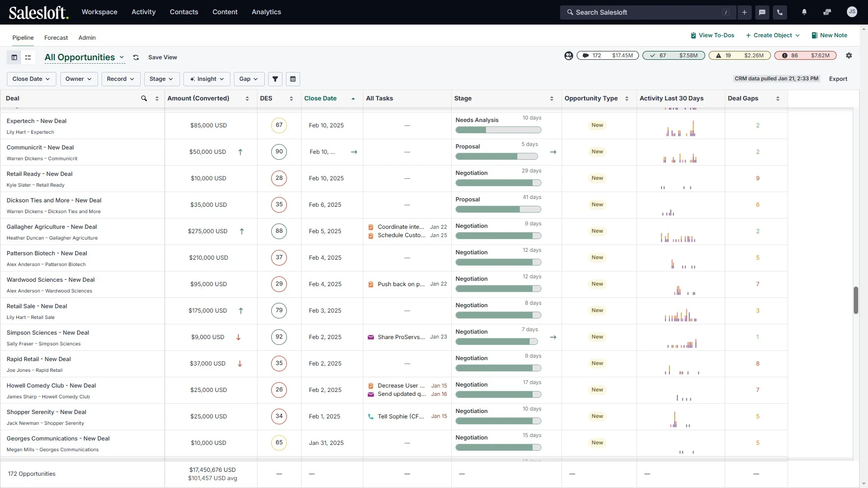
Task: Open Simpson Sciences email task icon
Action: [x=371, y=337]
